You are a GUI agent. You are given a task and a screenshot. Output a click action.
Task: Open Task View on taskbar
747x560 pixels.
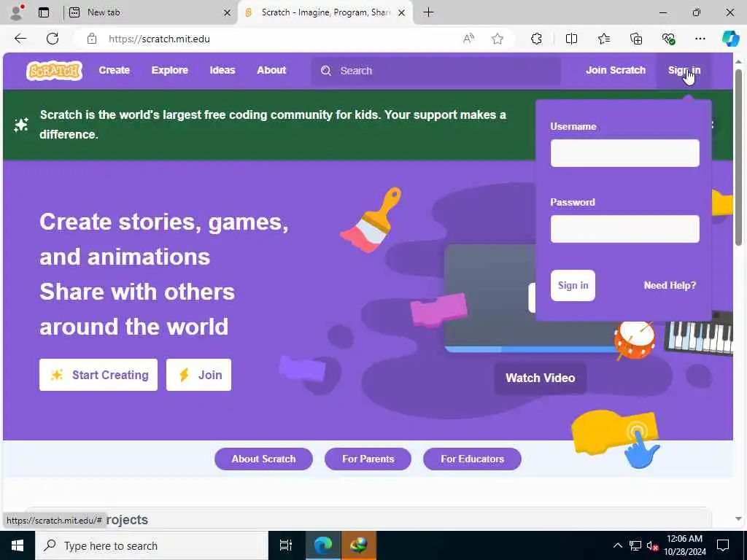tap(285, 545)
